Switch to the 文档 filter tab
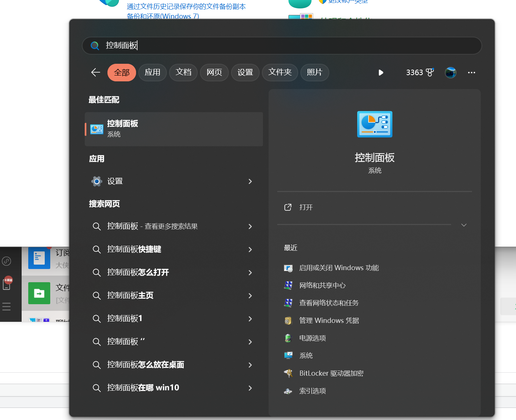Viewport: 516px width, 420px height. [x=183, y=73]
